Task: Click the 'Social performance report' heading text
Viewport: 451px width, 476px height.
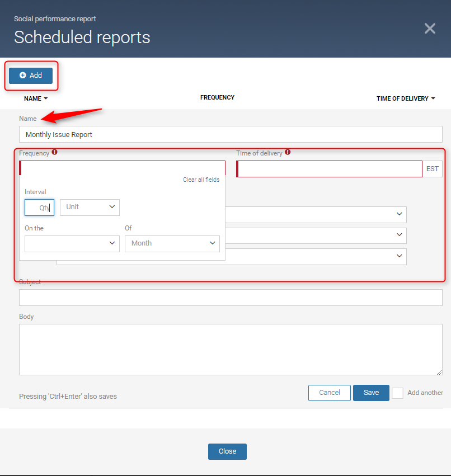Action: click(55, 19)
